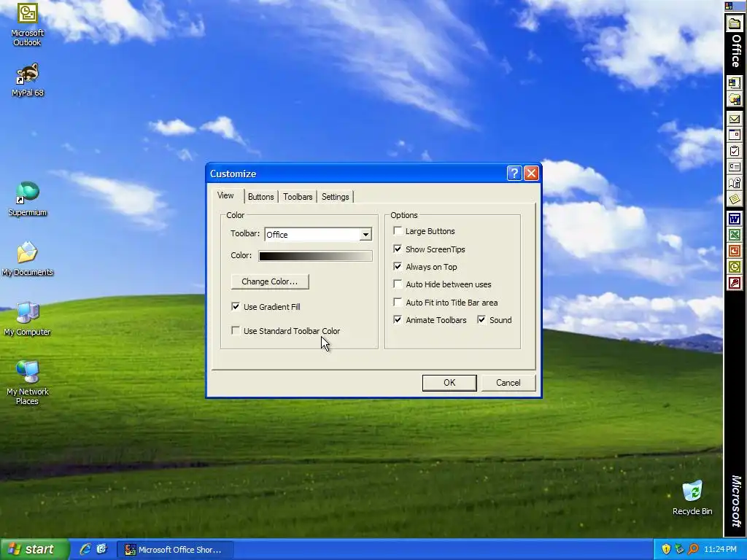The height and width of the screenshot is (560, 747).
Task: Create a New Contact from the Shortcut Bar
Action: click(x=735, y=167)
